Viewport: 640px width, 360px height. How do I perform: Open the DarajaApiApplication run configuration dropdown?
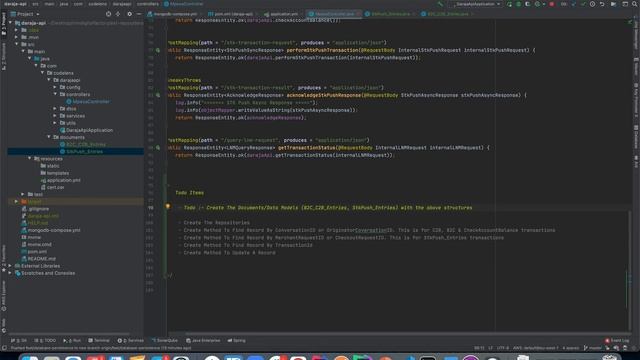[x=476, y=4]
